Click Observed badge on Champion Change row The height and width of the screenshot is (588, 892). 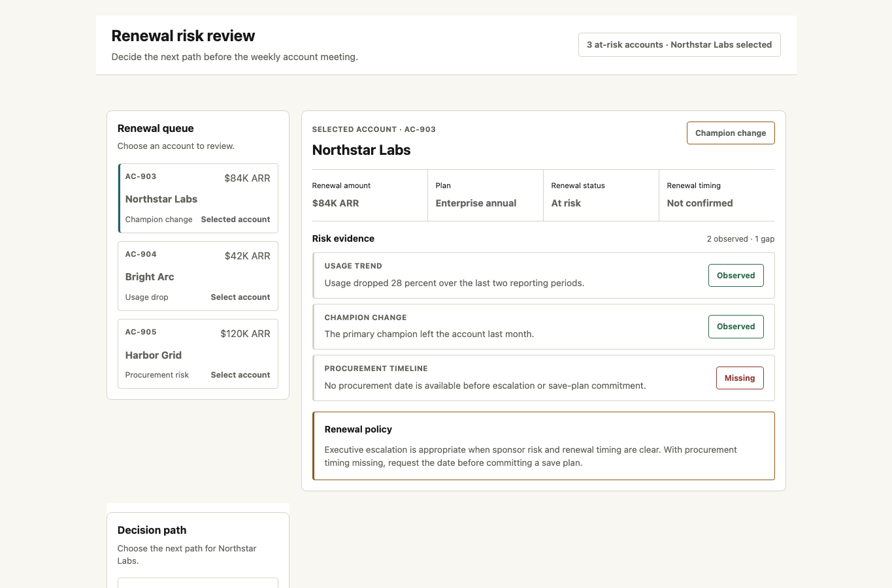pyautogui.click(x=736, y=327)
